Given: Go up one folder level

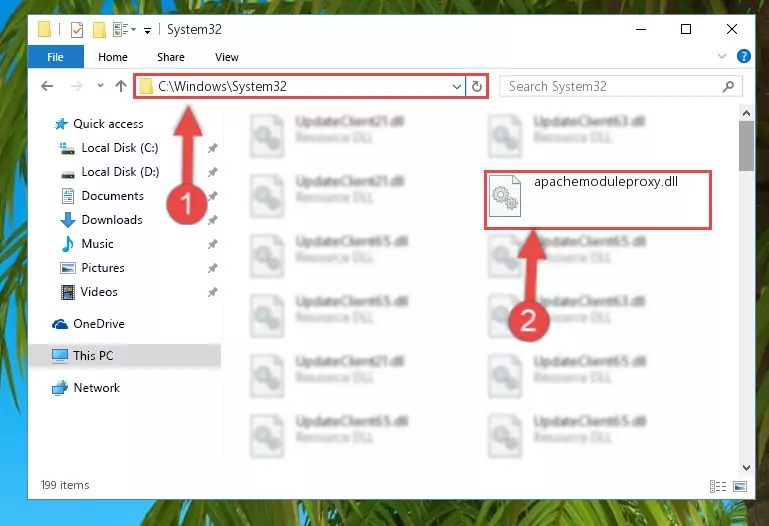Looking at the screenshot, I should pyautogui.click(x=121, y=86).
